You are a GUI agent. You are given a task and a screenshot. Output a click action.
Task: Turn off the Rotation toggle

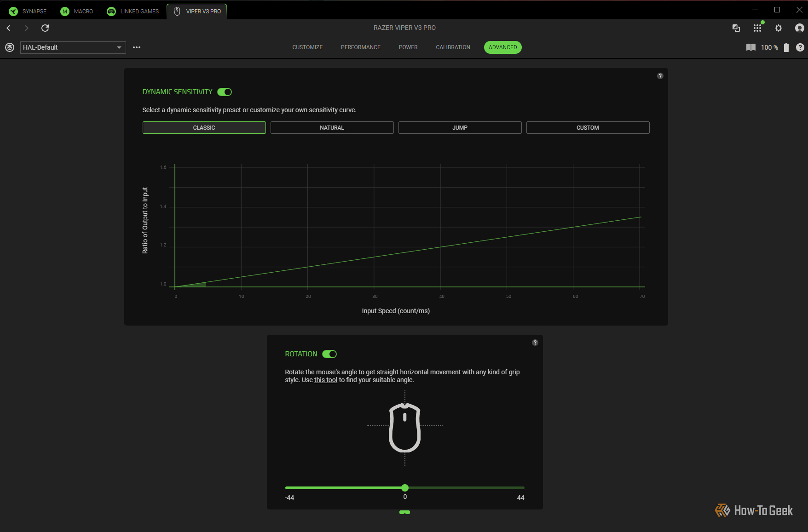[329, 354]
